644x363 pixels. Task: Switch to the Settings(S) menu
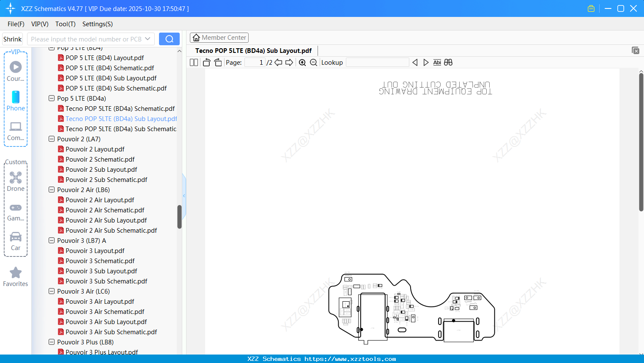coord(97,24)
